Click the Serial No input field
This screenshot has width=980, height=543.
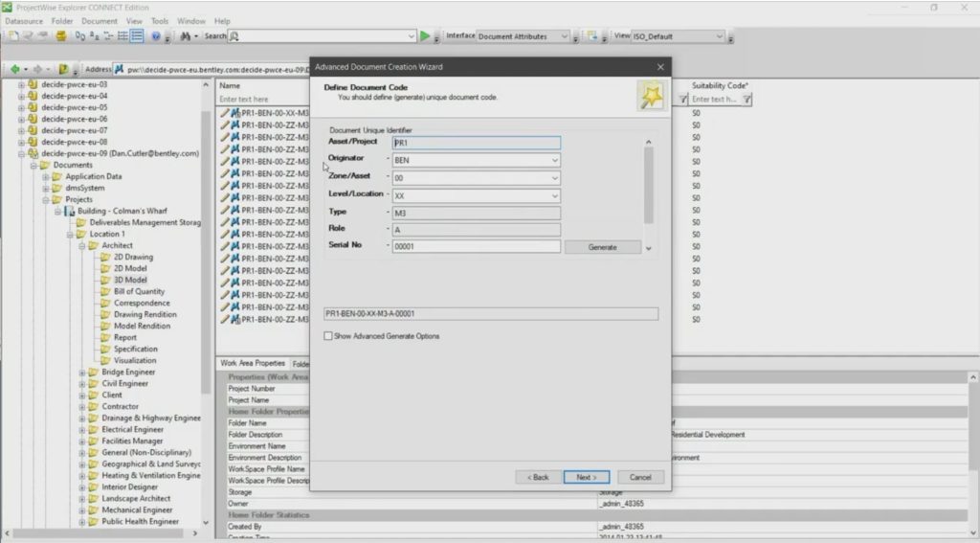click(477, 246)
